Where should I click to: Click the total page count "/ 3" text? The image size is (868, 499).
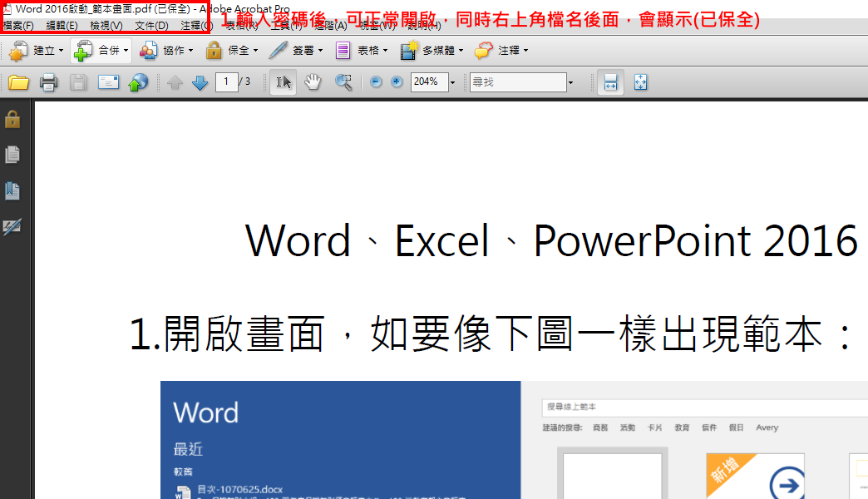[244, 82]
